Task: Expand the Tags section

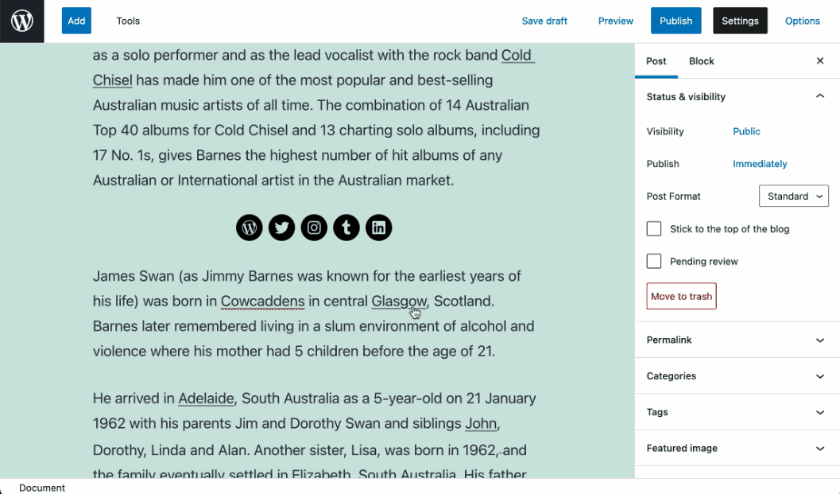Action: 735,412
